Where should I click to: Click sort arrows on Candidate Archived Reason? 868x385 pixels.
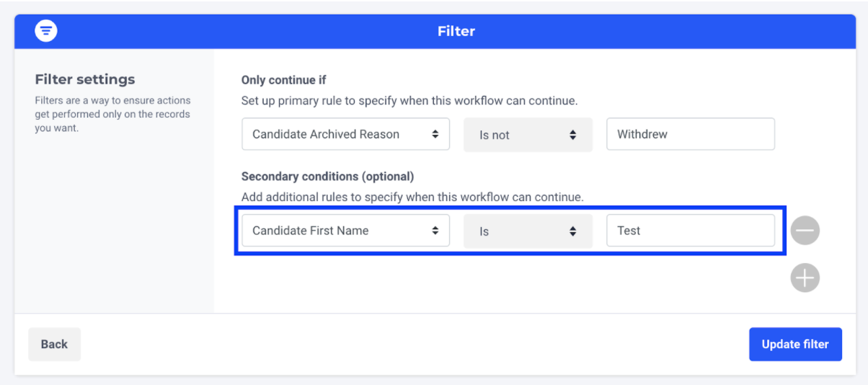click(435, 135)
